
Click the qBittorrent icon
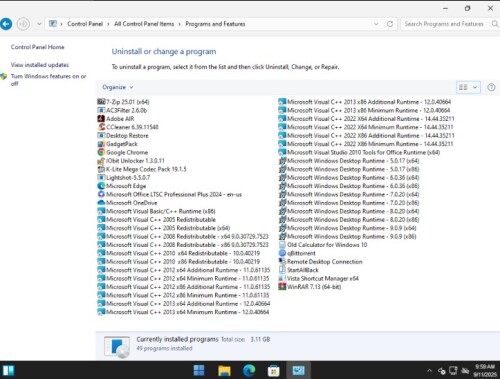(x=282, y=253)
